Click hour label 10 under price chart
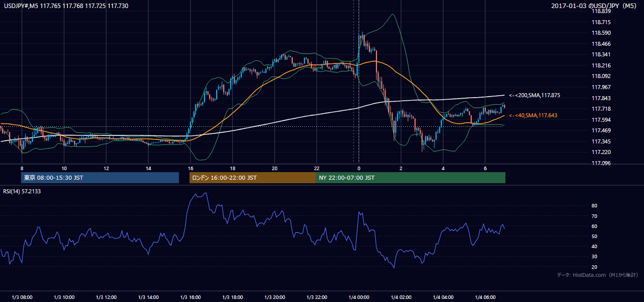 [64, 168]
